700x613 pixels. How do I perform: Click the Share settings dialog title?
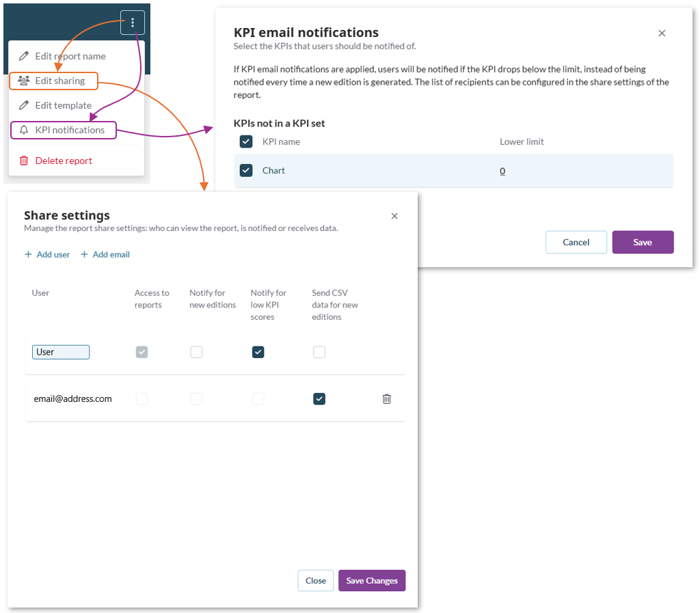(x=67, y=215)
